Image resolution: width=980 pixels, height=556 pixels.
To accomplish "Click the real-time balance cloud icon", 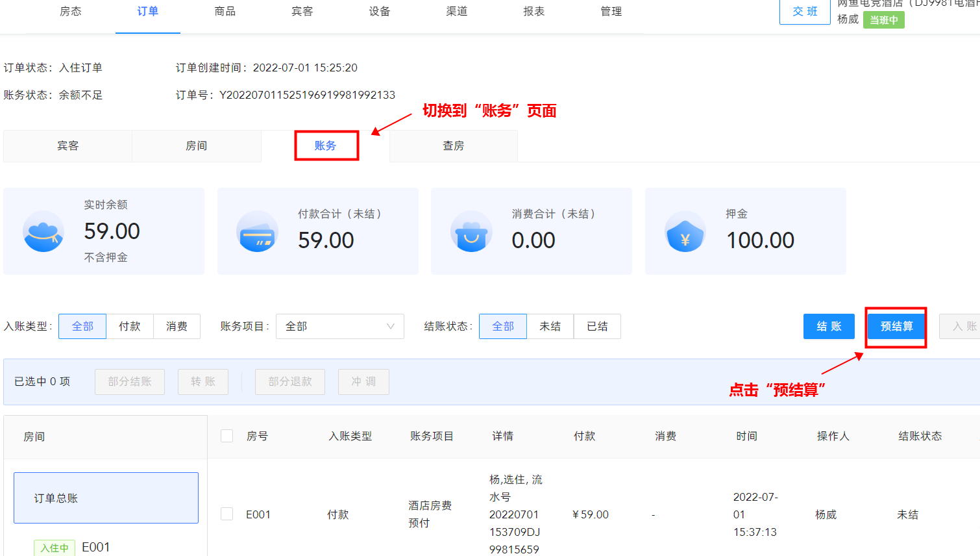I will click(43, 231).
